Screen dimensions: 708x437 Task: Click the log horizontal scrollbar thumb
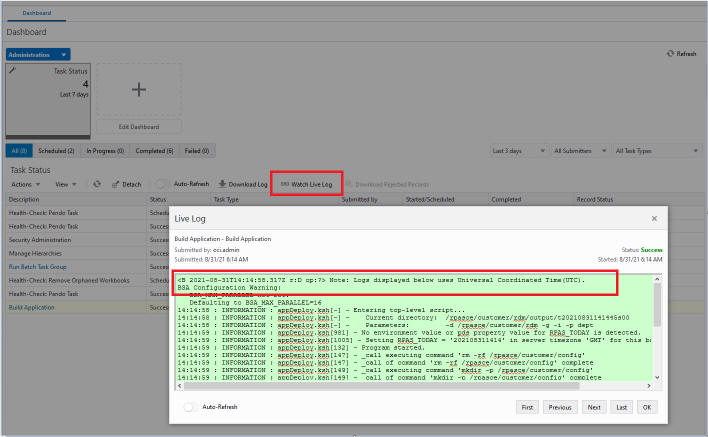[x=382, y=386]
